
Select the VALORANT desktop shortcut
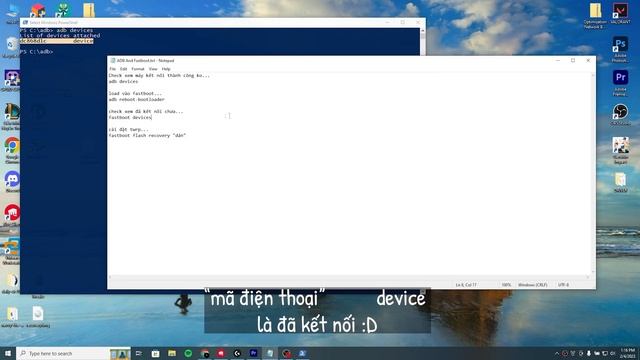pyautogui.click(x=620, y=13)
